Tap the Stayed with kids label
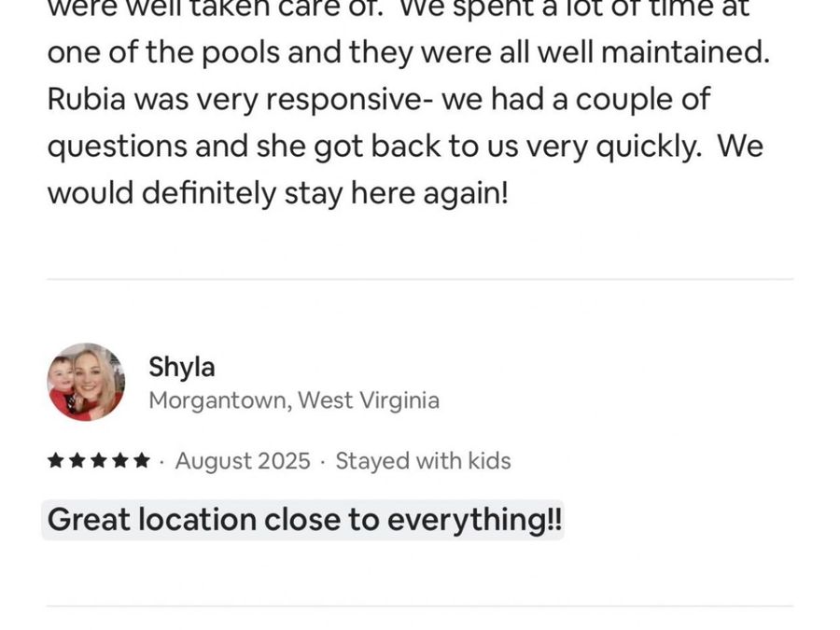840x630 pixels. (423, 461)
